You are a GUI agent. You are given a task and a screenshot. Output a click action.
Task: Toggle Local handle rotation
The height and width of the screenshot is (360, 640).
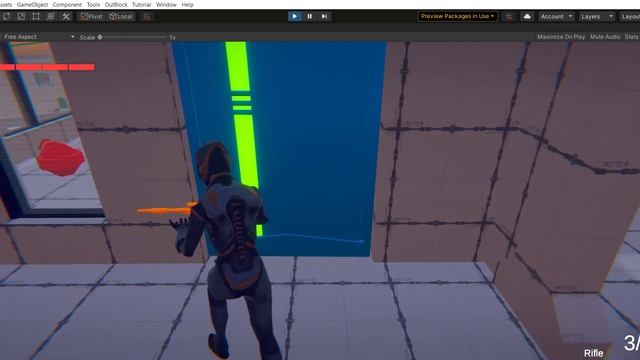click(121, 16)
